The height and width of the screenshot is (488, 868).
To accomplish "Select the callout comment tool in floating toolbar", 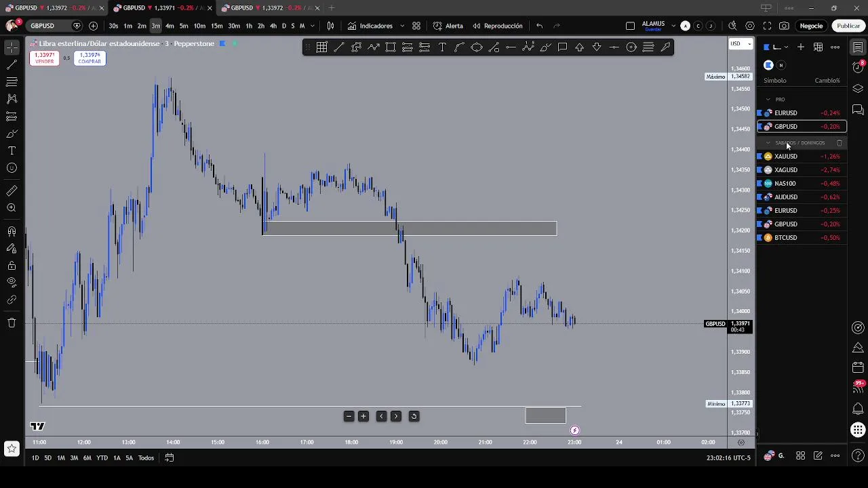I will click(x=563, y=47).
